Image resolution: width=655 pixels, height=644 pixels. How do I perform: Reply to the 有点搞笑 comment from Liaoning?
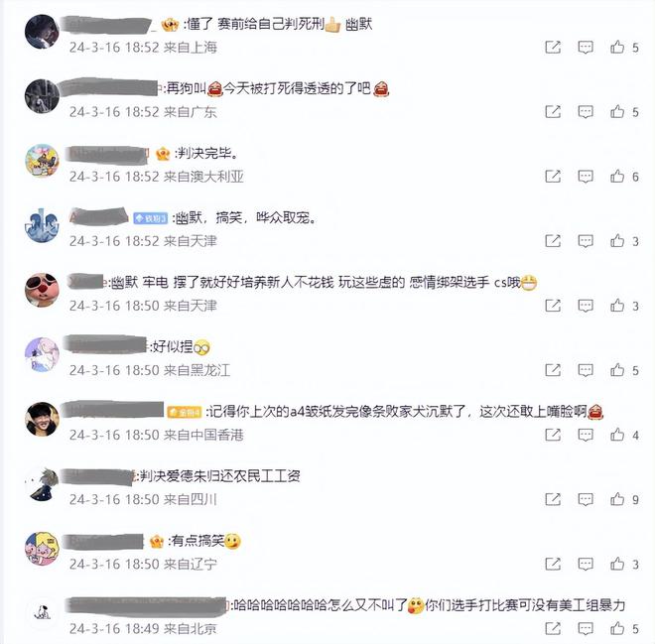coord(586,565)
